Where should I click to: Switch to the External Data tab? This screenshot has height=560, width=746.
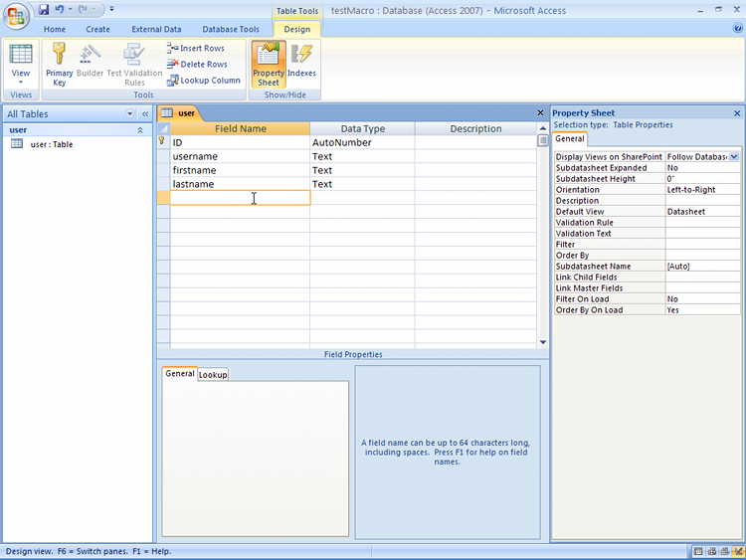coord(156,29)
